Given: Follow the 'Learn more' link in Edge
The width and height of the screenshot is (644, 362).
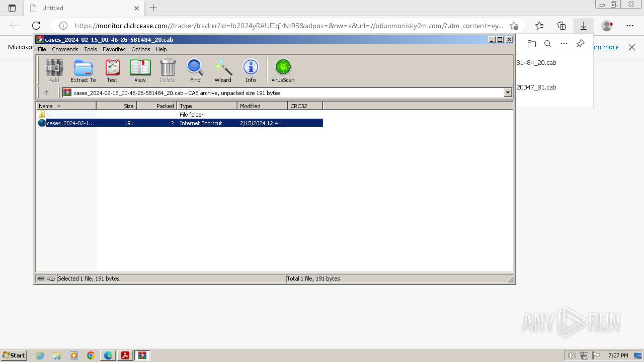Looking at the screenshot, I should (x=606, y=47).
